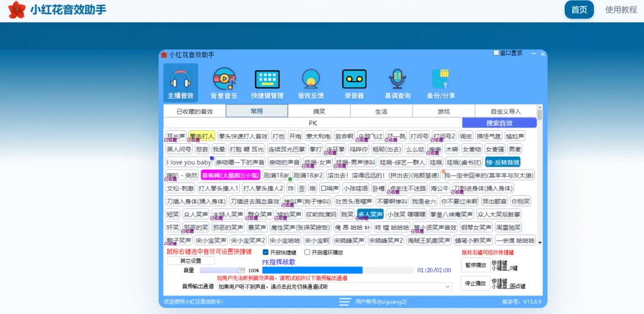Play the 黑人问号 sound effect
644x314 pixels.
tap(179, 149)
